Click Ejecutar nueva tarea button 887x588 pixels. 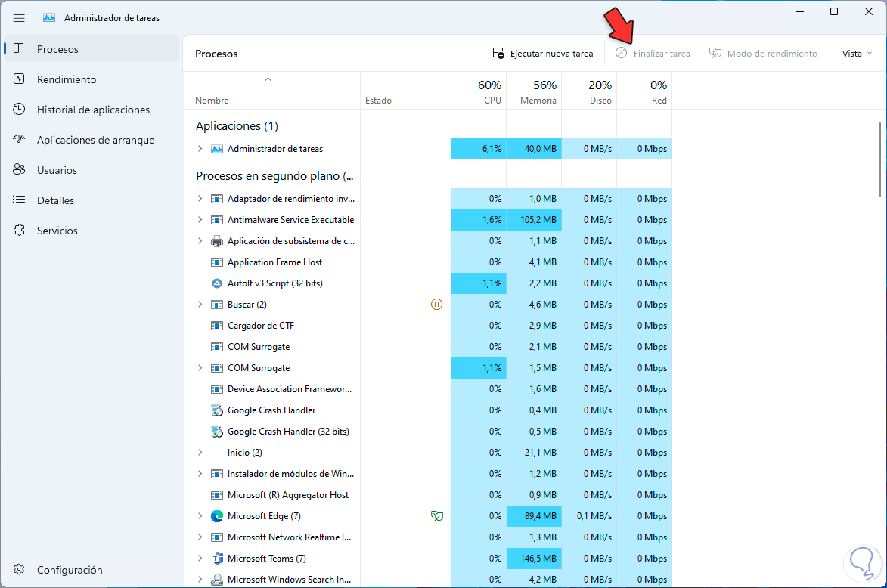(x=542, y=54)
